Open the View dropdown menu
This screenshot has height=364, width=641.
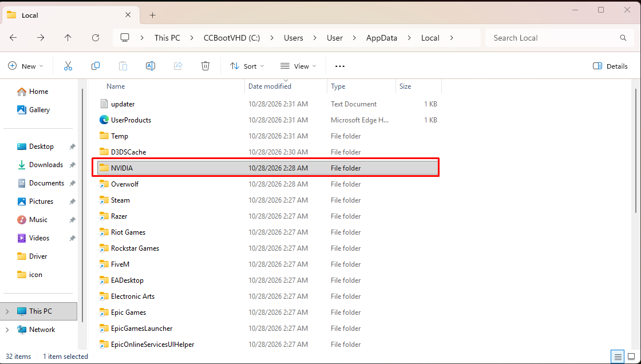point(298,66)
